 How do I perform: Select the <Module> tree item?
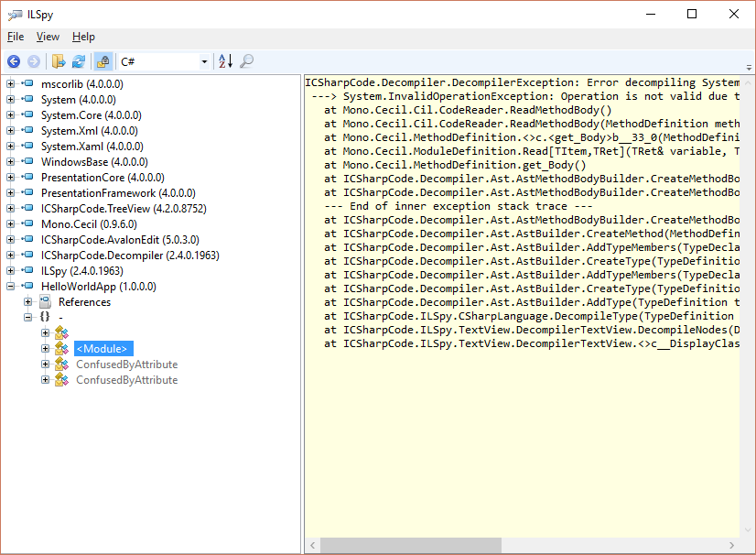click(x=103, y=348)
